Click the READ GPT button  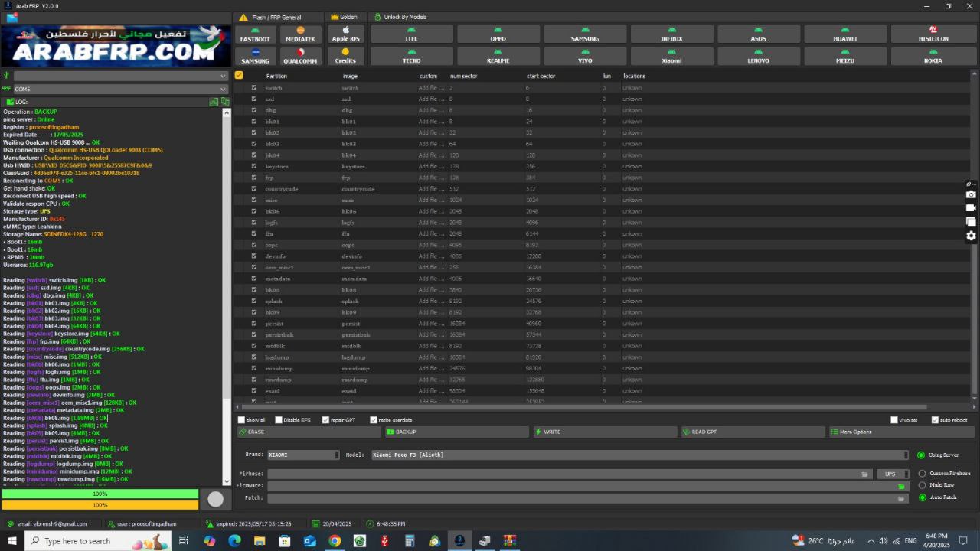pos(753,432)
